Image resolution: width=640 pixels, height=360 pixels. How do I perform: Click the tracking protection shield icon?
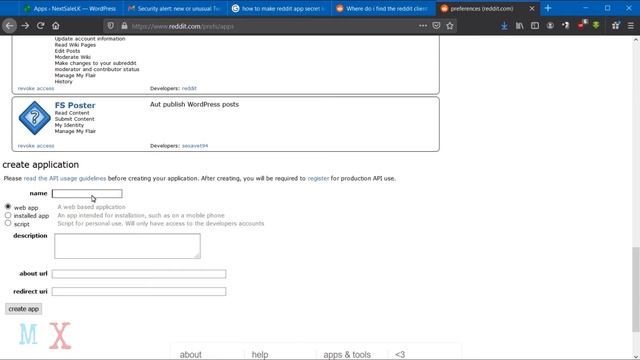click(x=111, y=26)
